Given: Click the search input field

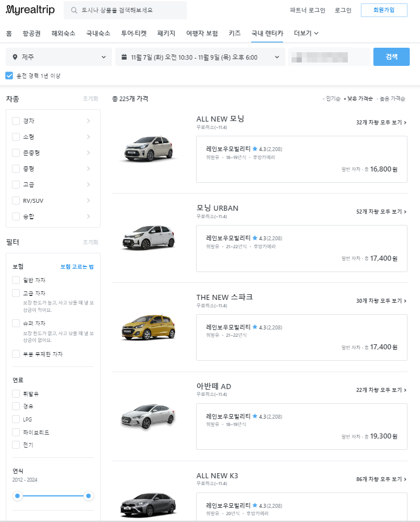Looking at the screenshot, I should pos(125,10).
